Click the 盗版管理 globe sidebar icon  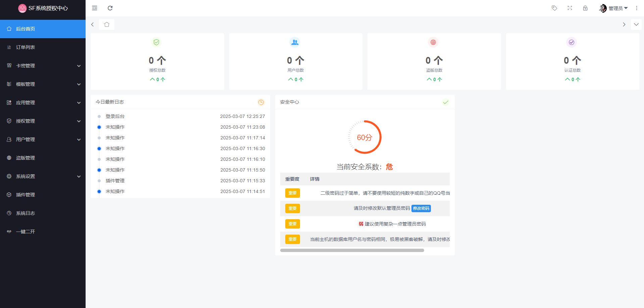click(x=9, y=158)
